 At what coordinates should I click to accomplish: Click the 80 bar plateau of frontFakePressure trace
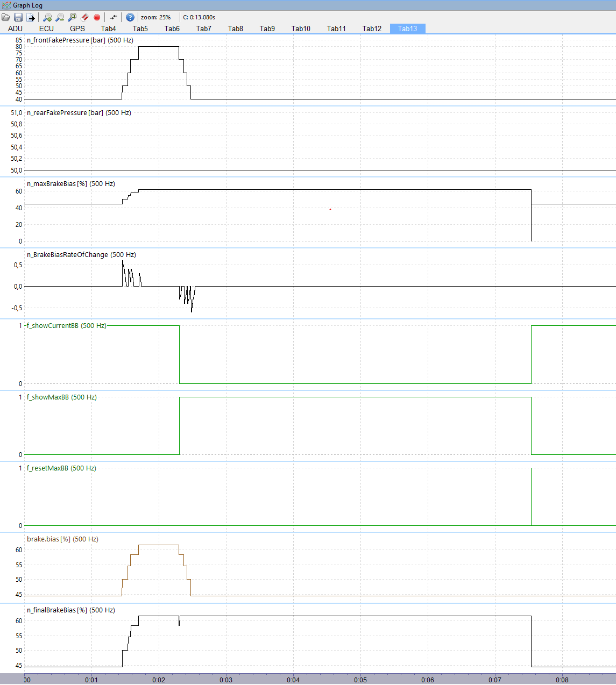pyautogui.click(x=159, y=47)
